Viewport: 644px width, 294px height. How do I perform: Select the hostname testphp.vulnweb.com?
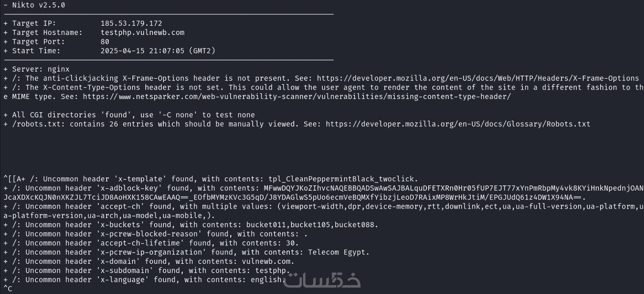142,33
